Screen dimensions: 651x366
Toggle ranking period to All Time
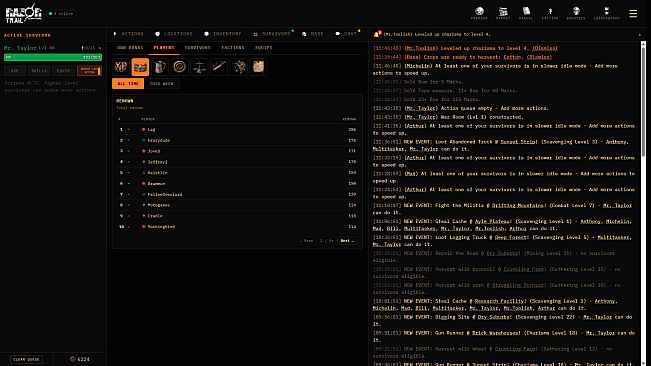(x=128, y=83)
